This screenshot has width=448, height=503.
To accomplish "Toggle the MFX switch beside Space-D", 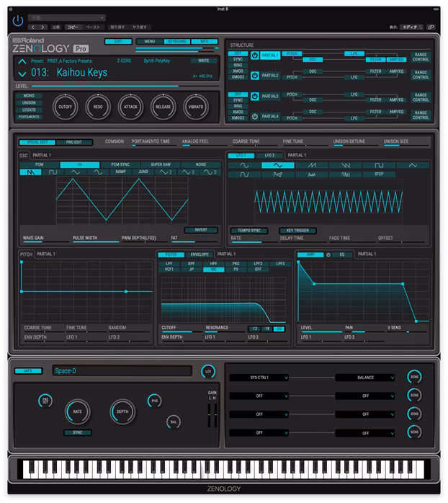I will click(28, 371).
